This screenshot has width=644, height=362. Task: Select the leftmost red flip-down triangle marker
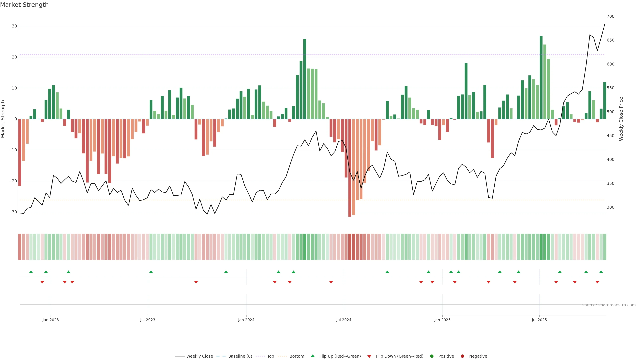click(x=42, y=282)
